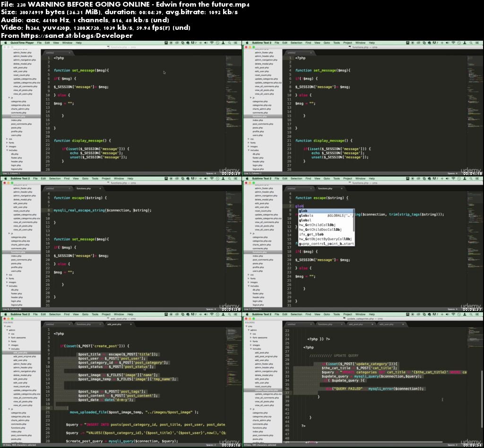The image size is (484, 448).
Task: Open the Find menu in the update_categories.php frame
Action: 308,314
